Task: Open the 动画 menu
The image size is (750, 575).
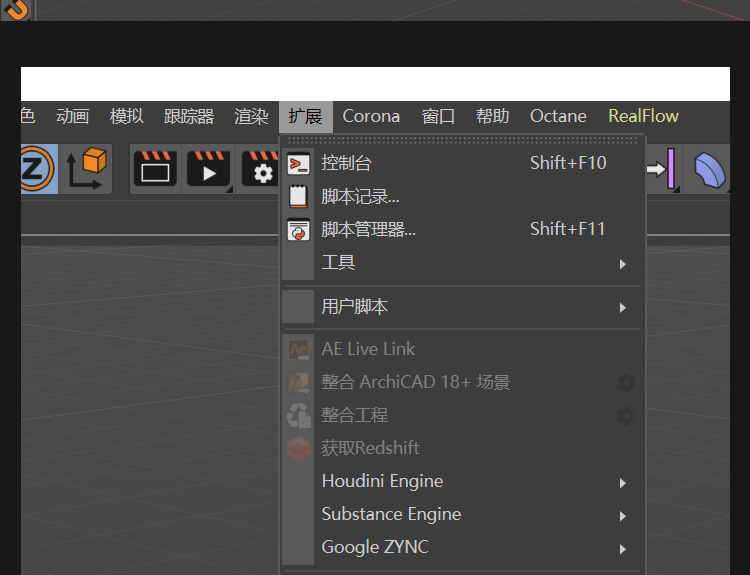Action: (73, 116)
